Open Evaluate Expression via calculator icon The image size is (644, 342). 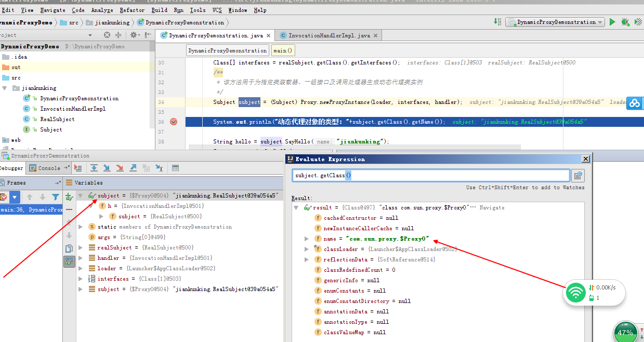[175, 168]
